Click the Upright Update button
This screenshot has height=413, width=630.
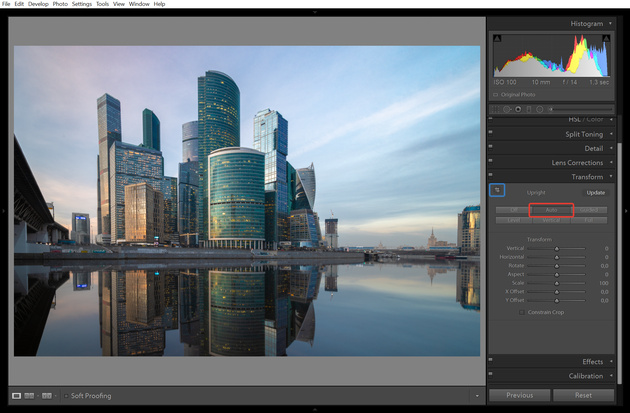595,193
